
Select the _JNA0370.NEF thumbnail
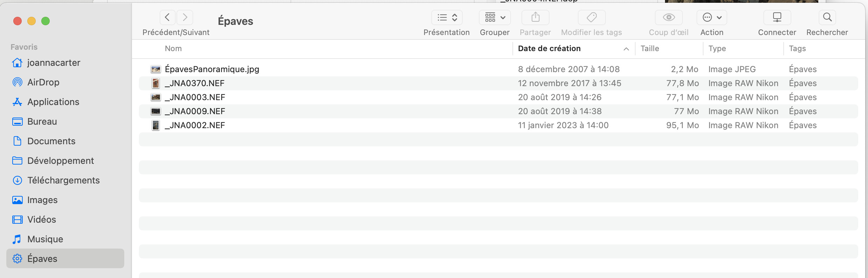point(156,83)
